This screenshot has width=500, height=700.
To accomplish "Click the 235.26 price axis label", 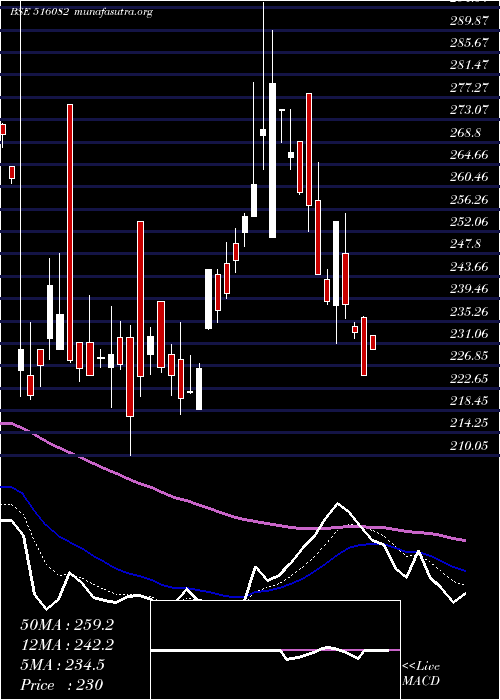I will click(468, 312).
